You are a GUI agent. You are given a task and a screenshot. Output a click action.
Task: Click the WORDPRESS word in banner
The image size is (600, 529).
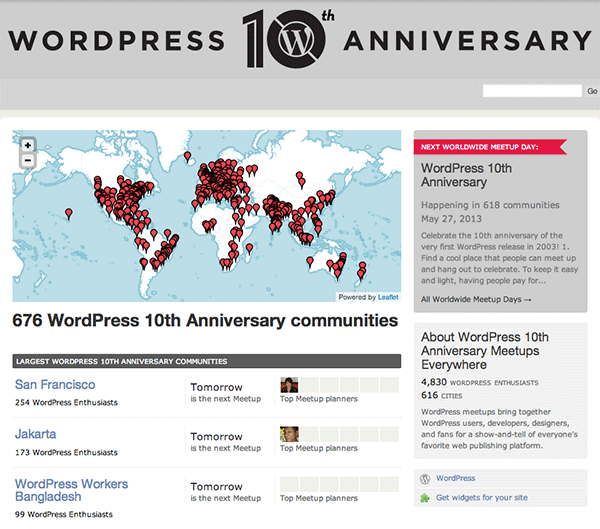[x=116, y=41]
